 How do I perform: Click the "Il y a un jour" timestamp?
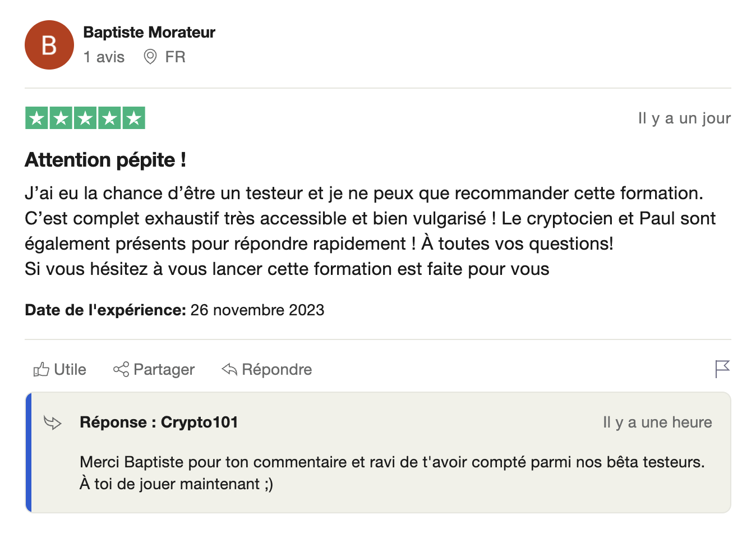tap(684, 118)
